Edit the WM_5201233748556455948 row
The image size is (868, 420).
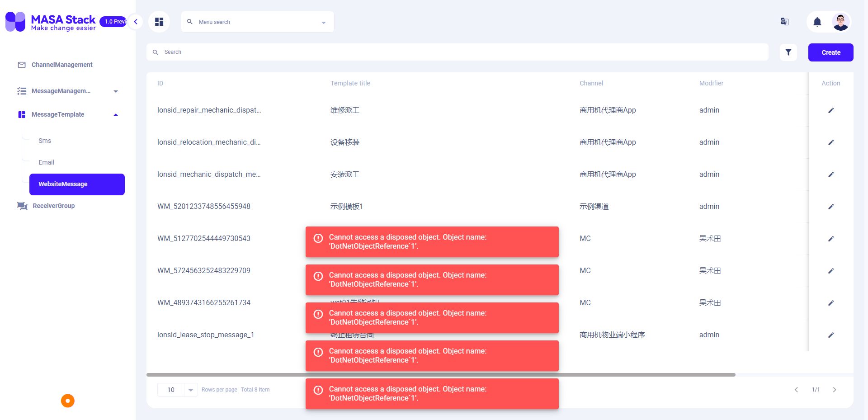[831, 207]
